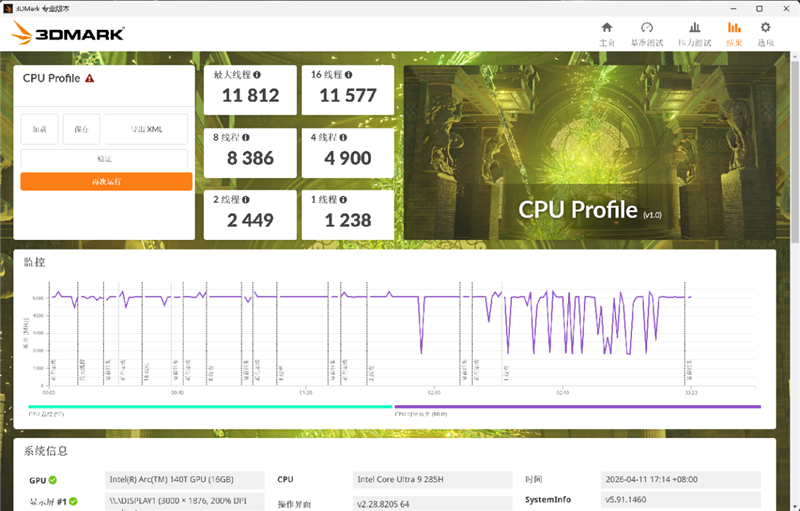Toggle the teal CPU 温度 legend series
The width and height of the screenshot is (800, 511).
point(210,407)
